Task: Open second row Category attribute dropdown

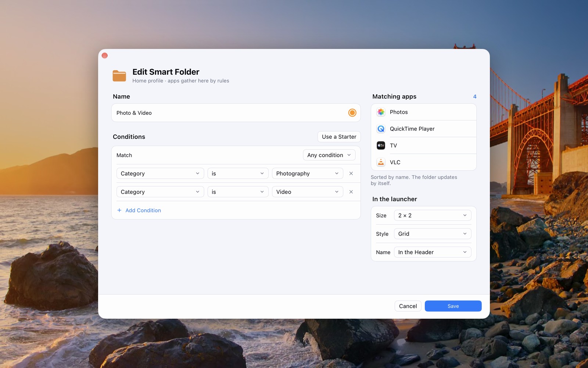Action: pos(160,192)
